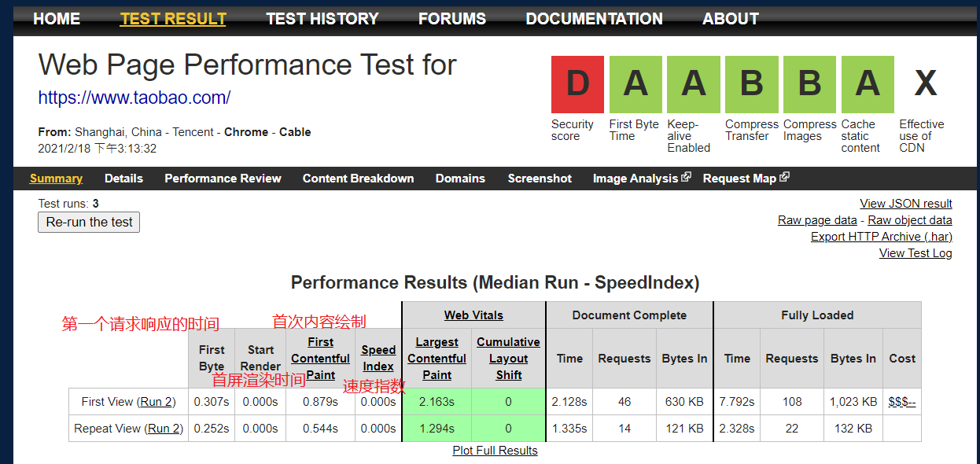Open the HOME navigation item
The width and height of the screenshot is (980, 464).
coord(57,19)
